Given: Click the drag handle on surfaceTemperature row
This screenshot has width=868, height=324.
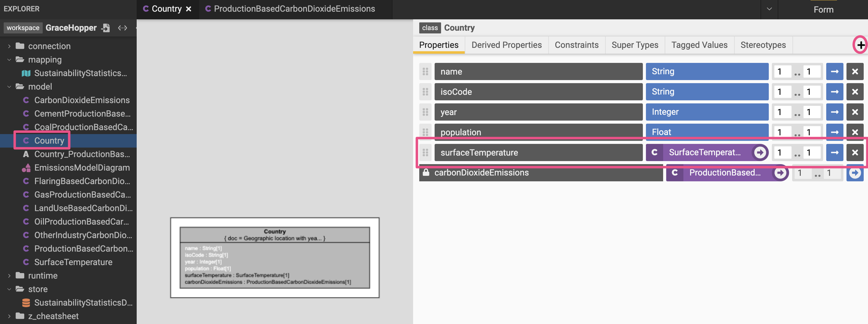Looking at the screenshot, I should click(x=425, y=152).
